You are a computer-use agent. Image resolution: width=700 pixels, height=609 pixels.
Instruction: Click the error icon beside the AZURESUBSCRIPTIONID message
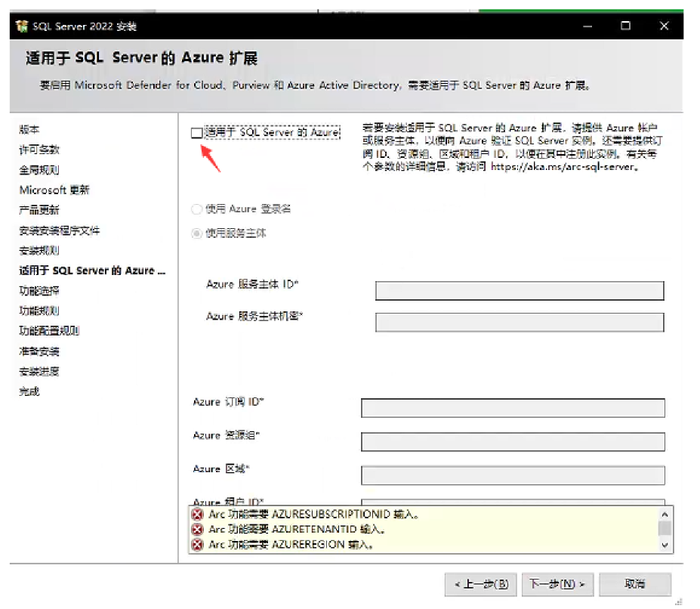tap(198, 515)
